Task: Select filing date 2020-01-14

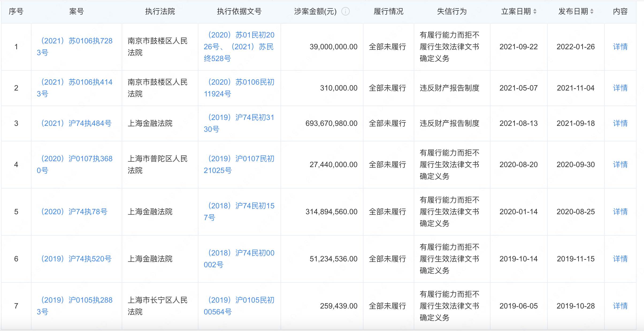Action: (519, 212)
